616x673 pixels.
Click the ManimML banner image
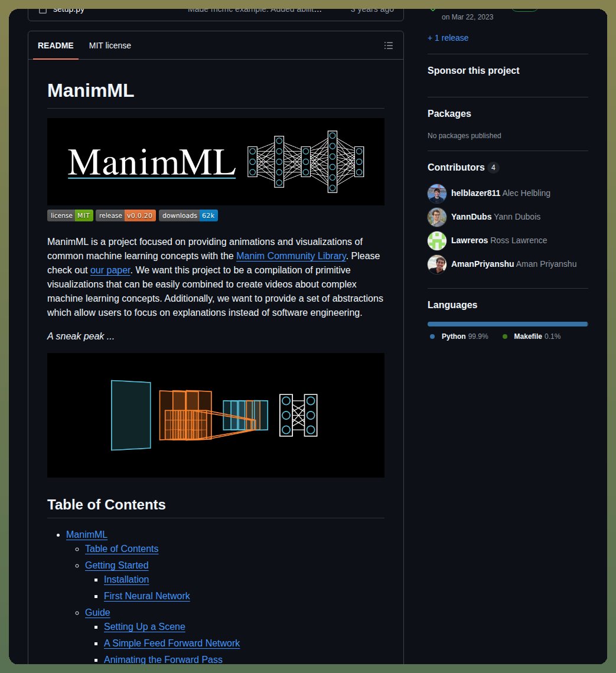(x=216, y=162)
